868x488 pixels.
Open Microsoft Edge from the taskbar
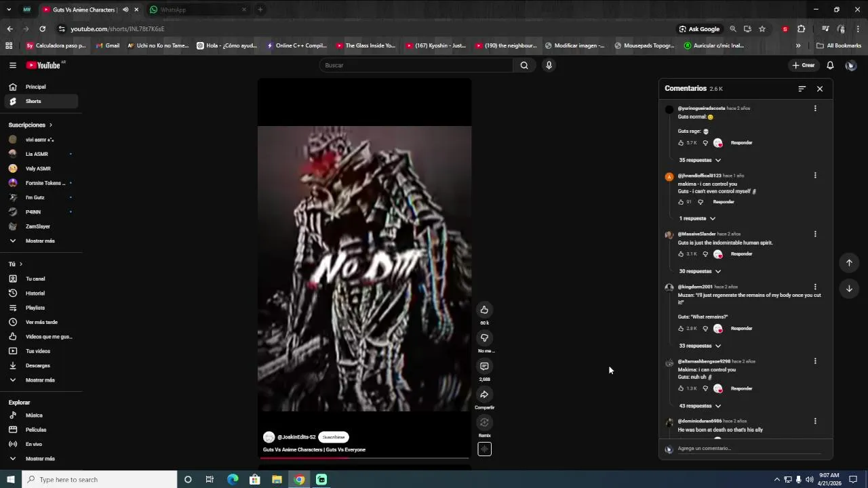click(233, 480)
